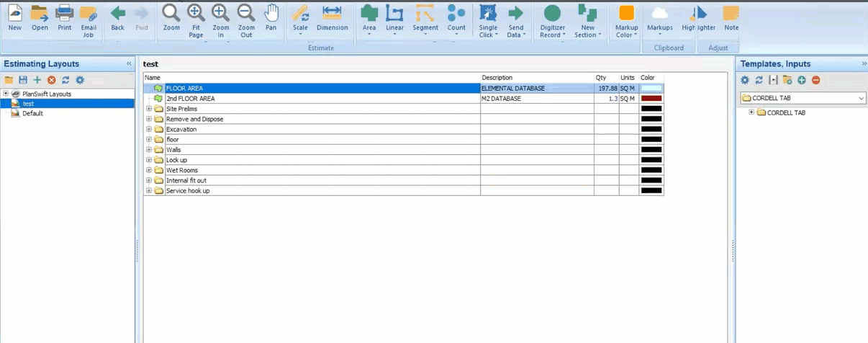Click the plus add icon in Estimating Layouts
Screen dimensions: 868x343
[x=37, y=80]
